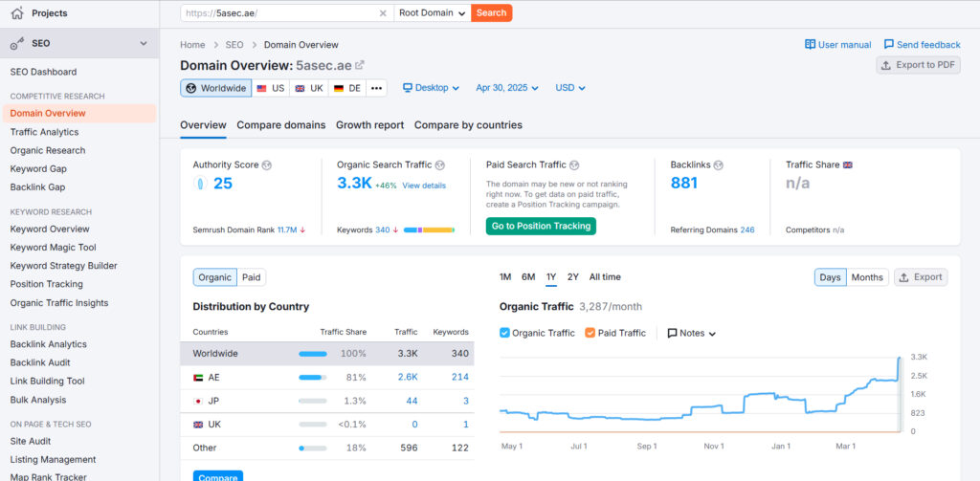The width and height of the screenshot is (980, 481).
Task: Click the UK flag next to Traffic Share
Action: [848, 164]
